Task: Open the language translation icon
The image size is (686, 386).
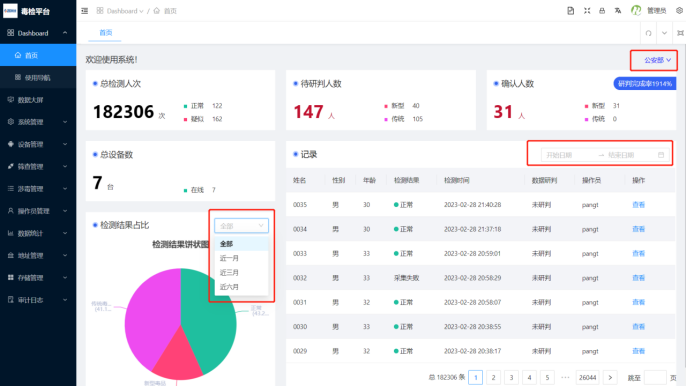Action: click(x=618, y=11)
